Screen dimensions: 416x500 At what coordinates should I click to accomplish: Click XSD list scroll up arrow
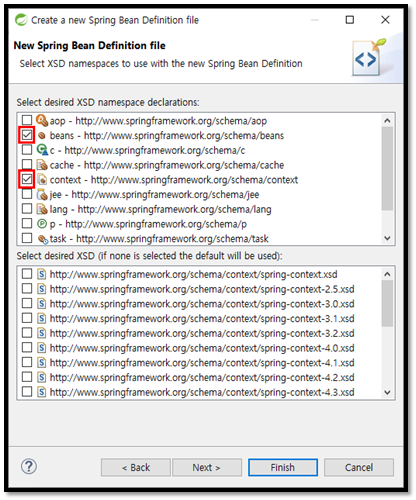(x=387, y=274)
